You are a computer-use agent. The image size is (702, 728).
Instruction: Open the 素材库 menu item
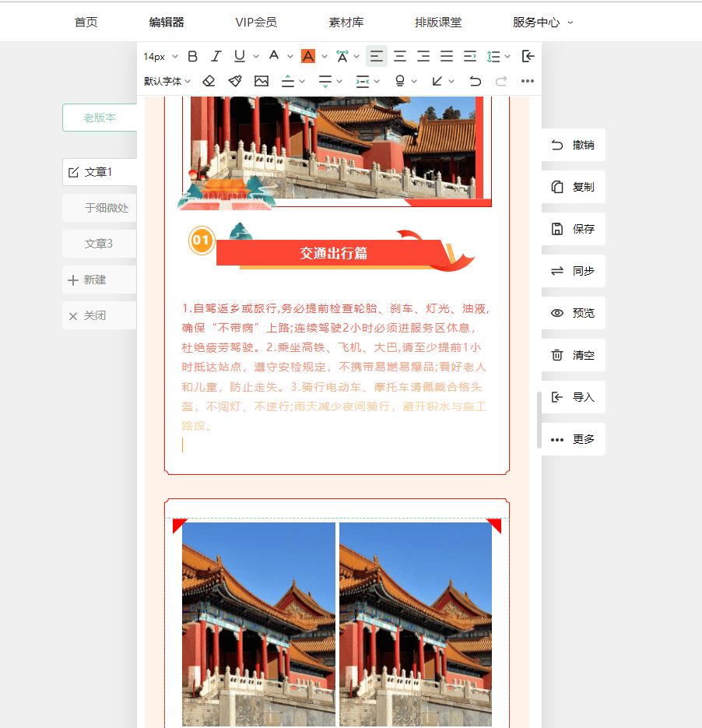pos(346,22)
